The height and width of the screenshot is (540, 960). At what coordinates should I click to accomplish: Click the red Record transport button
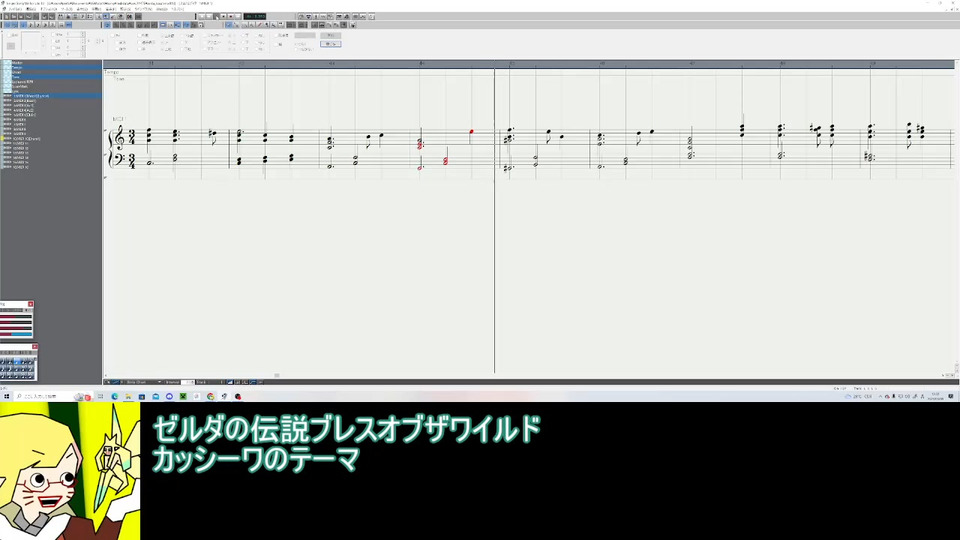231,17
